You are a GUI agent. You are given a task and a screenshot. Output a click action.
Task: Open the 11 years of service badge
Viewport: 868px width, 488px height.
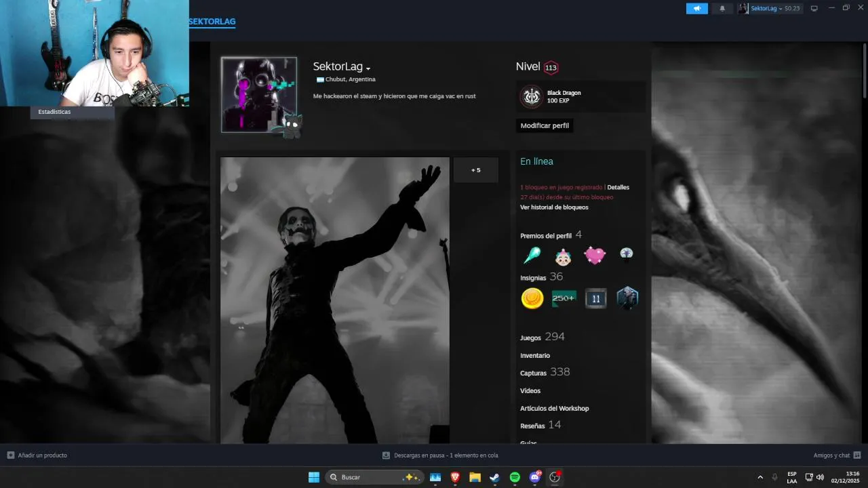(x=595, y=298)
